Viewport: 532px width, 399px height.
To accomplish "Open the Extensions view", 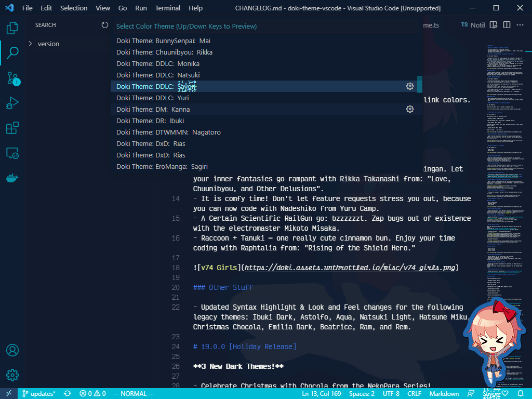I will coord(12,128).
